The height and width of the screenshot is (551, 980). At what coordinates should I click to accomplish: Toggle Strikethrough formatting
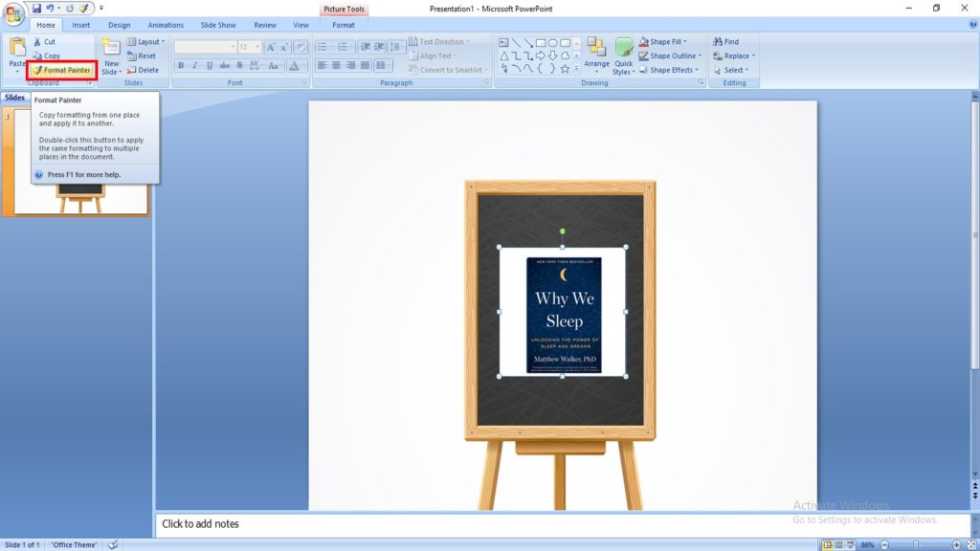(x=224, y=66)
